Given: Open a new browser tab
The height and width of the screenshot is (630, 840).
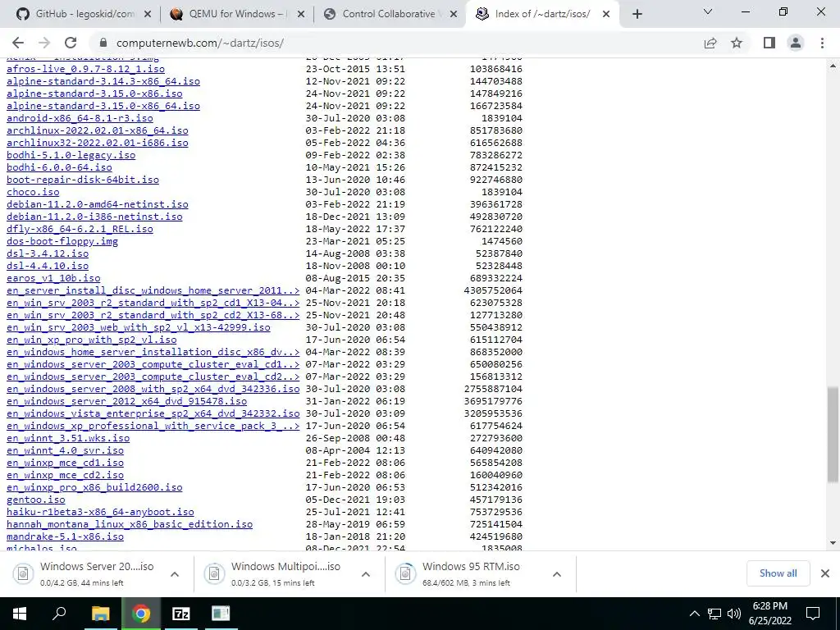Looking at the screenshot, I should click(637, 14).
